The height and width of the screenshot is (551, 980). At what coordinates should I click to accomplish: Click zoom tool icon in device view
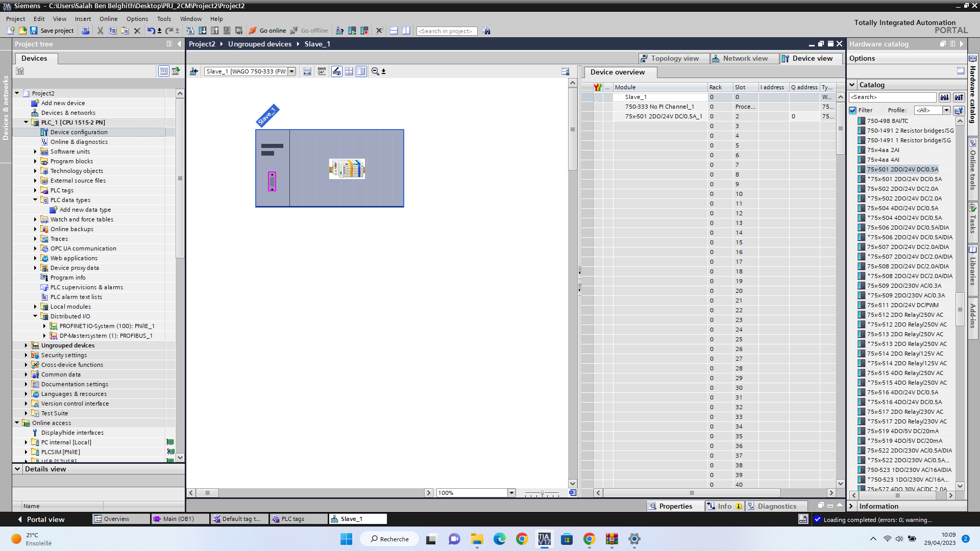(x=375, y=71)
